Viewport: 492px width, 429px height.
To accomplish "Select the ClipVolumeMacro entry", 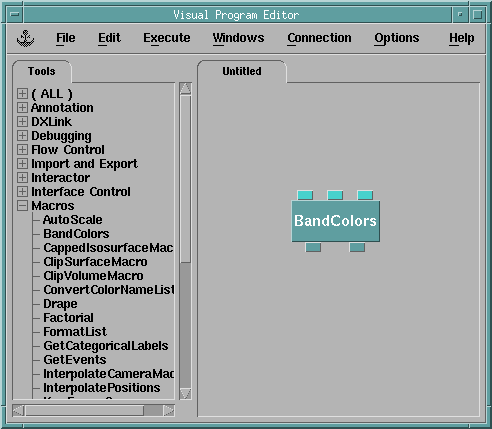I will pyautogui.click(x=93, y=276).
